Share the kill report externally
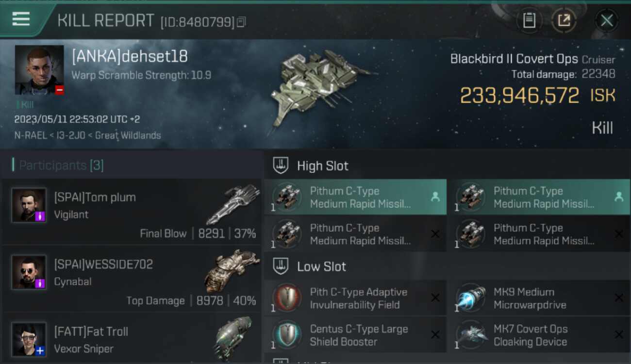Image resolution: width=631 pixels, height=364 pixels. [x=564, y=20]
